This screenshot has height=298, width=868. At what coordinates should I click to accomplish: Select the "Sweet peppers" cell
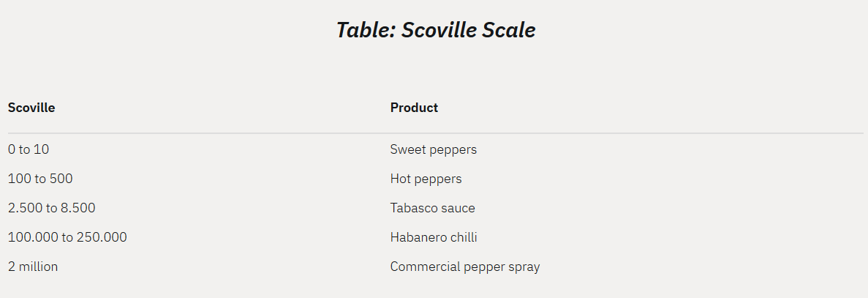click(433, 149)
